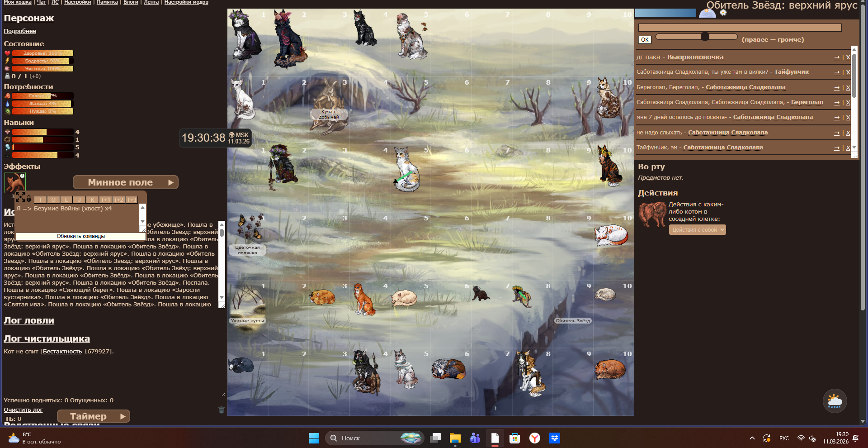This screenshot has width=868, height=448.
Task: Open Yandex Browser from the taskbar
Action: pyautogui.click(x=535, y=438)
